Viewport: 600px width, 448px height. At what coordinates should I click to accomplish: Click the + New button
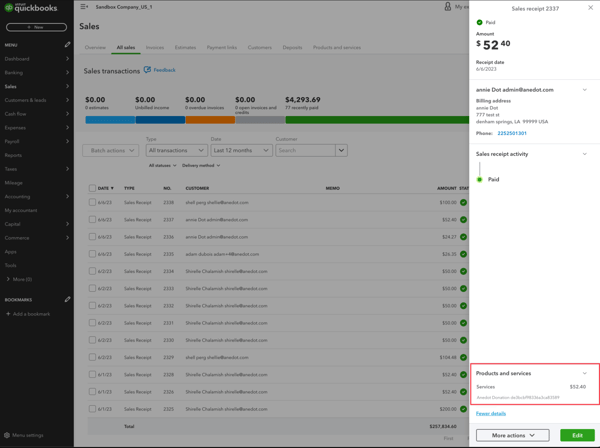(36, 27)
